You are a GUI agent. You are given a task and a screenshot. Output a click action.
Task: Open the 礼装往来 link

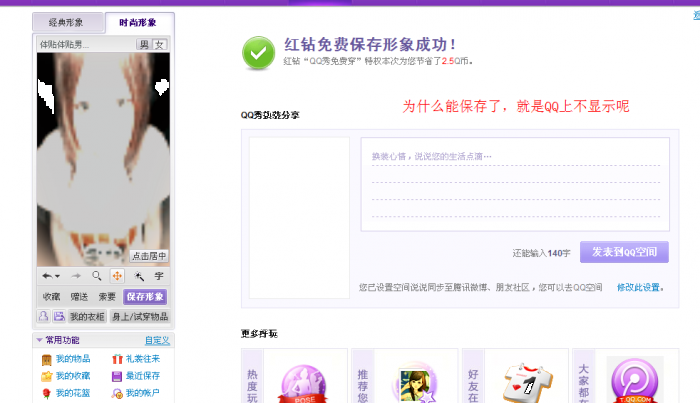142,359
